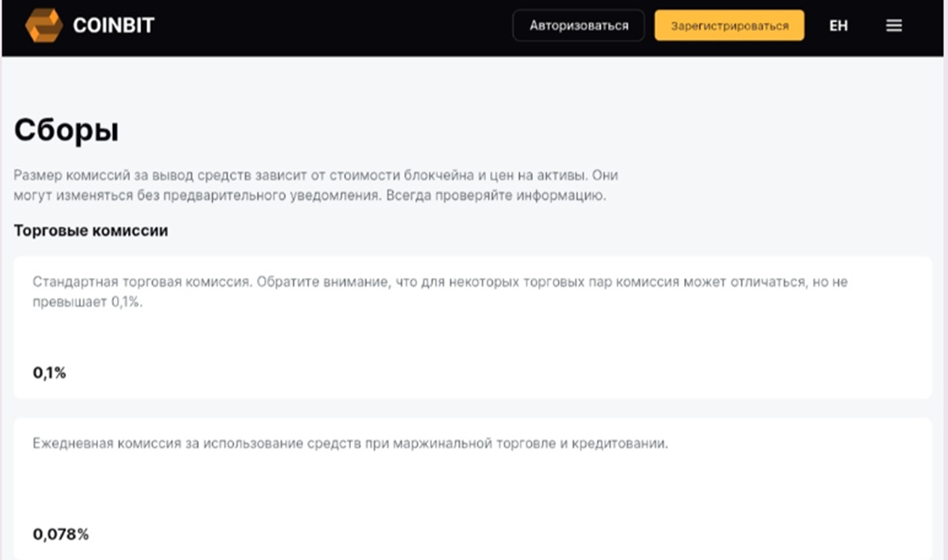The width and height of the screenshot is (948, 560).
Task: Switch language via EH selector
Action: pyautogui.click(x=838, y=26)
